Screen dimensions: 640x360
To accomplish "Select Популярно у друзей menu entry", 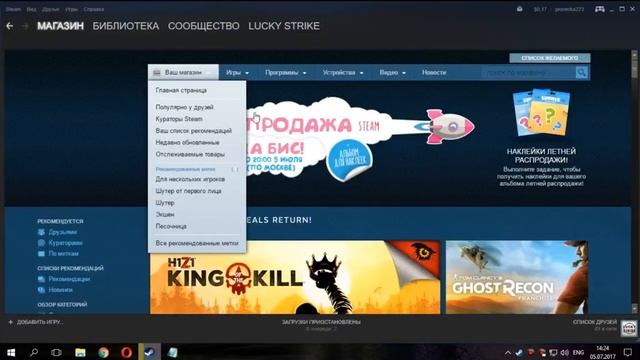I will point(184,107).
